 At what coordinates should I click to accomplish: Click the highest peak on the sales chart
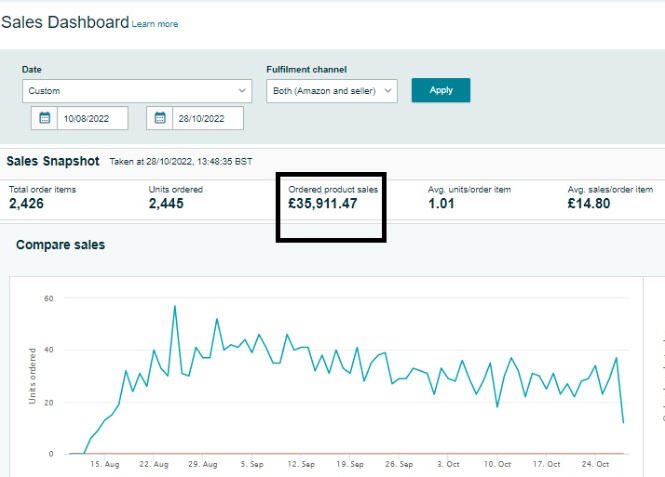(x=175, y=306)
